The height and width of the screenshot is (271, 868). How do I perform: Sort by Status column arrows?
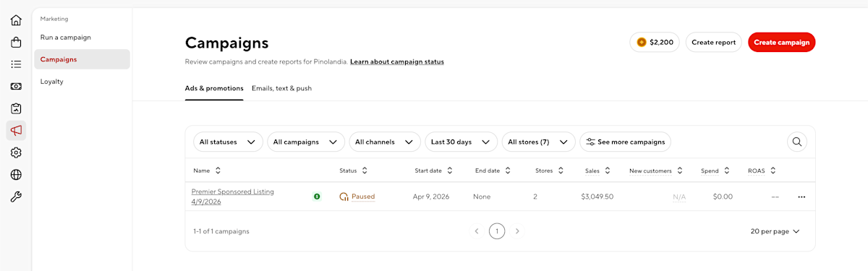[x=365, y=171]
